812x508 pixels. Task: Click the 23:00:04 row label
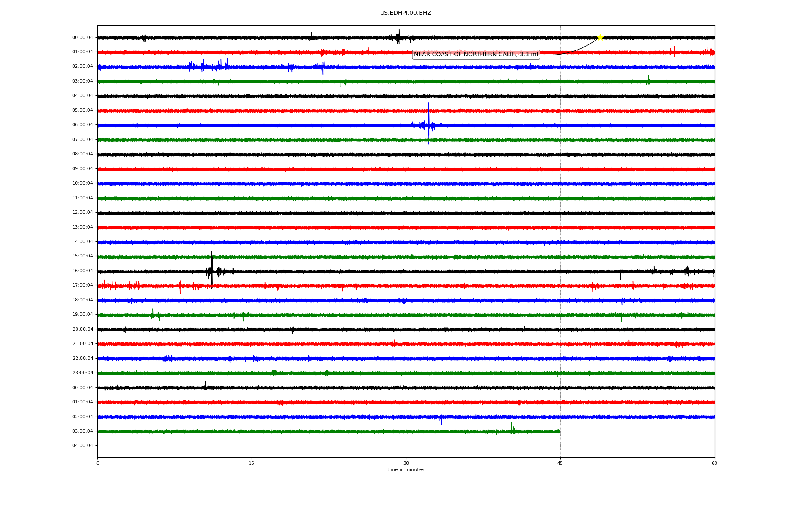tap(82, 373)
